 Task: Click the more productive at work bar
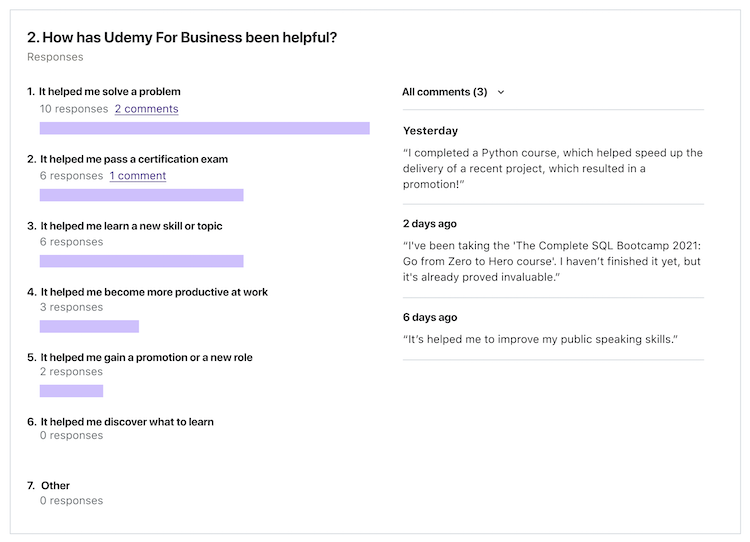point(89,326)
